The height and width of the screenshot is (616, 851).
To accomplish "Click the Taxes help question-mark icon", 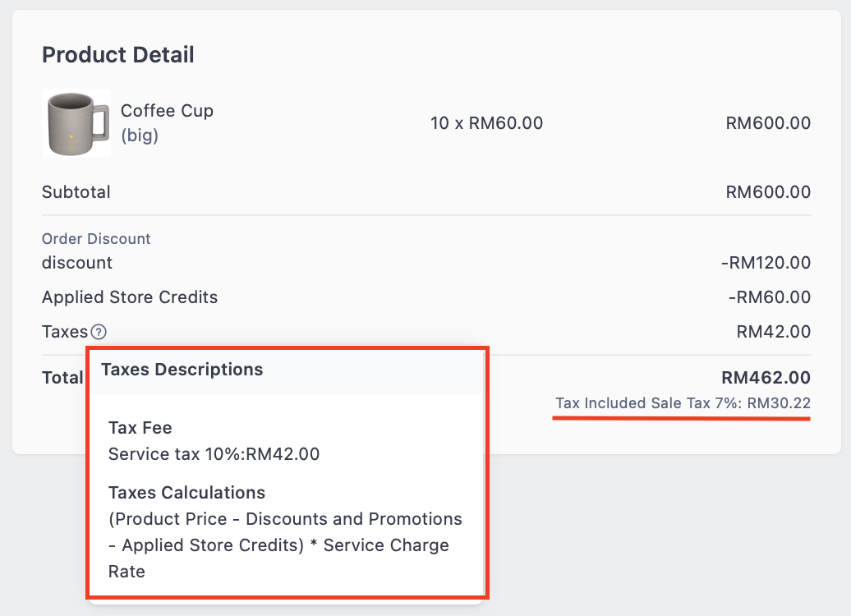I will 99,333.
